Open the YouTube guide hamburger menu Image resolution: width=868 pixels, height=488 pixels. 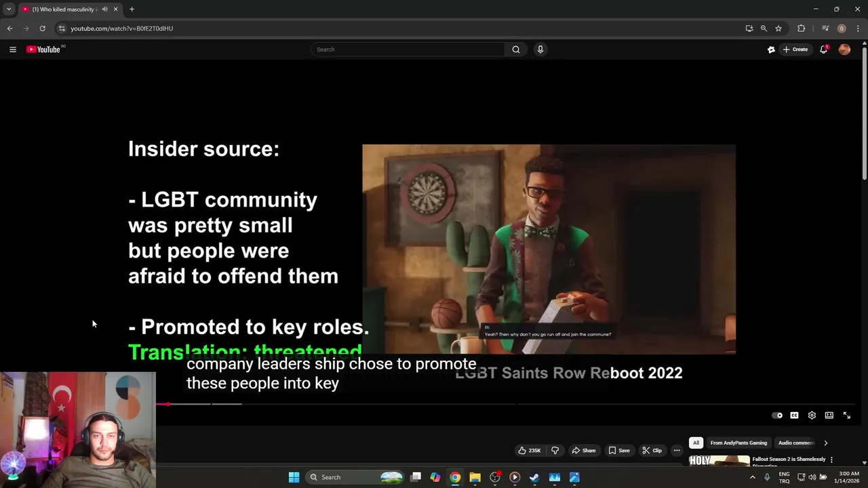12,49
